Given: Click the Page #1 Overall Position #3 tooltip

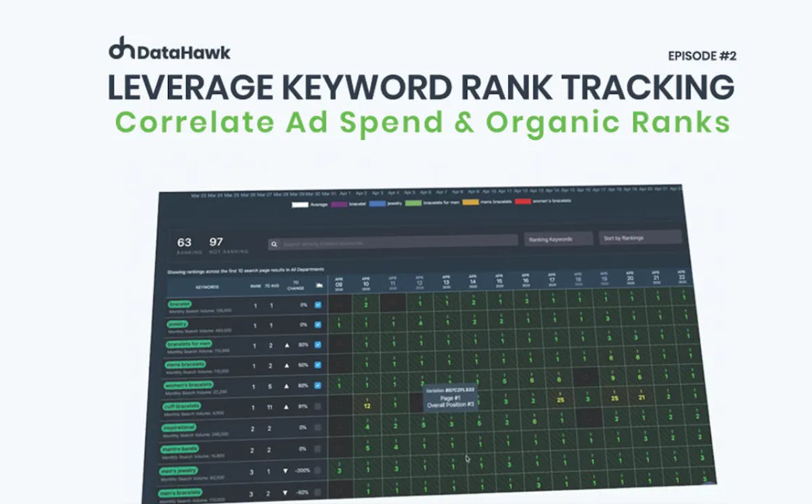Looking at the screenshot, I should click(451, 398).
